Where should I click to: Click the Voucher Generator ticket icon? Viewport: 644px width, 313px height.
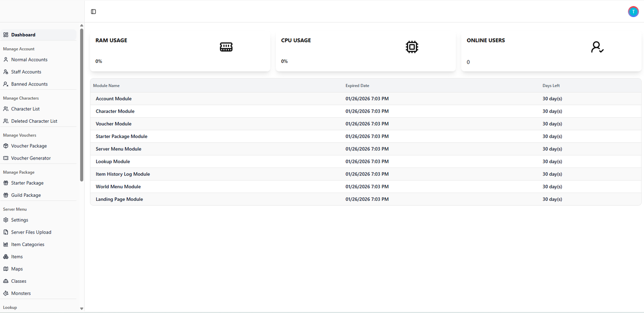click(x=6, y=158)
